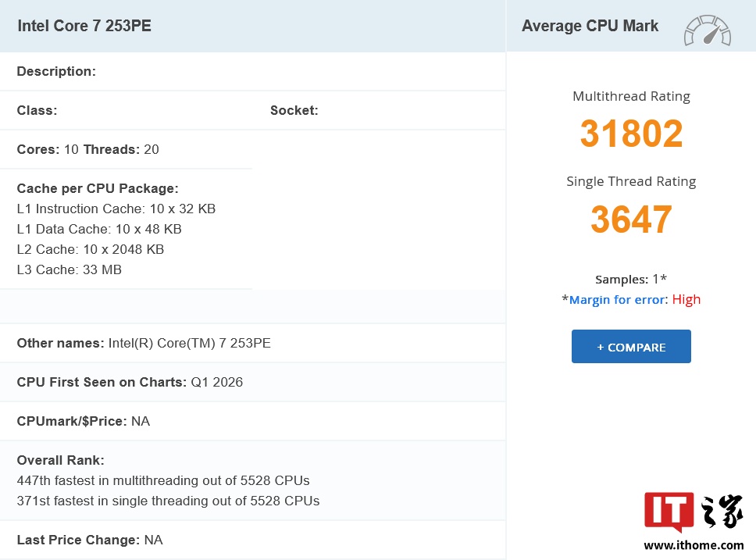Screen dimensions: 756x560
Task: Click the multithread score 31802
Action: (x=631, y=134)
